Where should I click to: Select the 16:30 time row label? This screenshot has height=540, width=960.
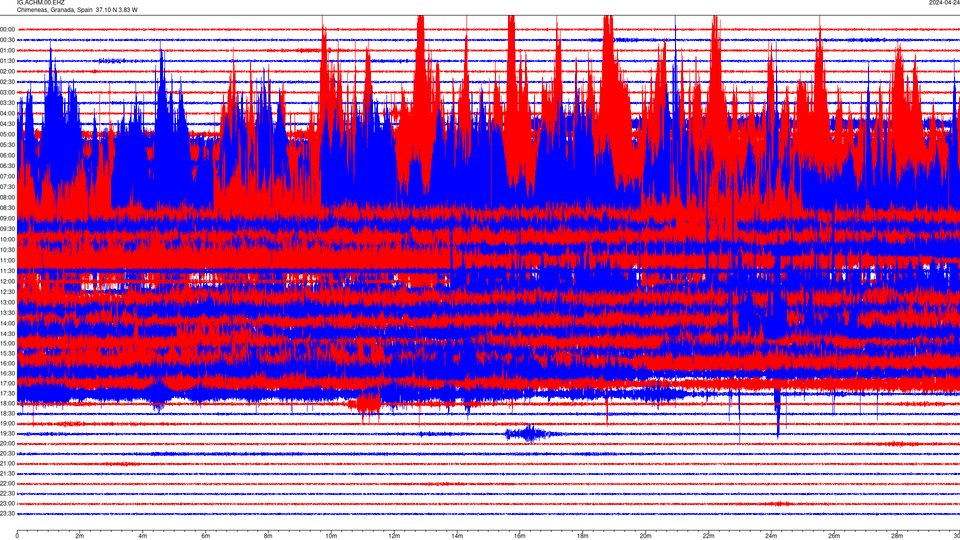click(x=7, y=373)
